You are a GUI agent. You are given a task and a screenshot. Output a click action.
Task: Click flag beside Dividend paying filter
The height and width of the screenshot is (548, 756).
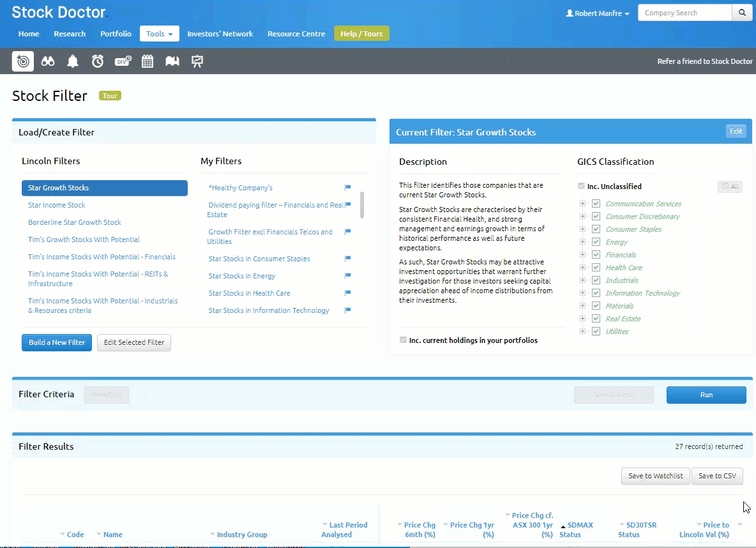[x=347, y=204]
